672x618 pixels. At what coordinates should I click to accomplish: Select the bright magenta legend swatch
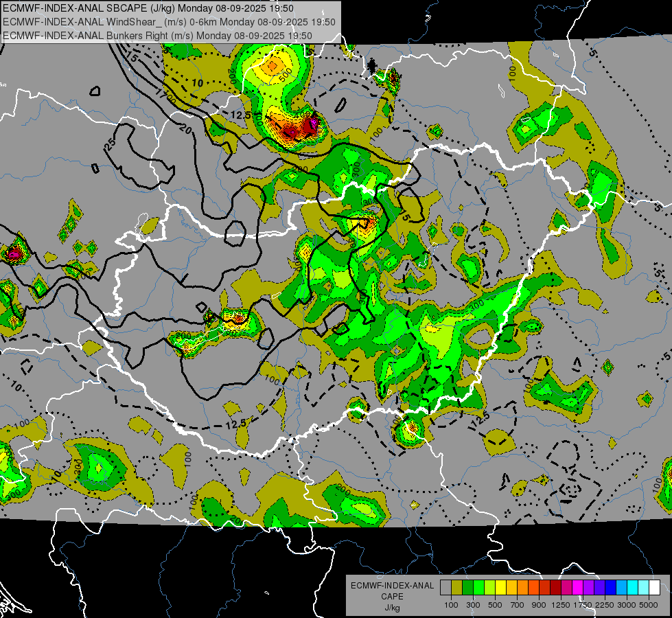[x=578, y=588]
